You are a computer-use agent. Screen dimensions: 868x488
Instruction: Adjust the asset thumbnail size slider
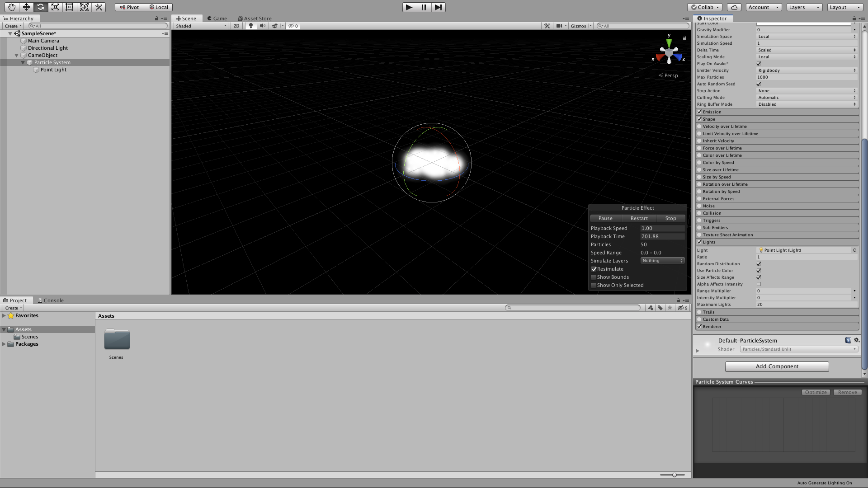coord(674,475)
